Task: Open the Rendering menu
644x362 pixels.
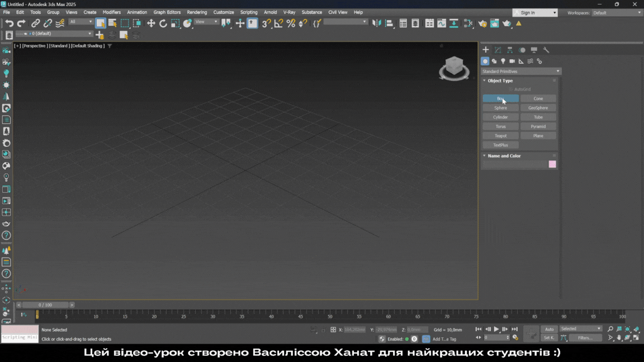Action: [x=197, y=12]
